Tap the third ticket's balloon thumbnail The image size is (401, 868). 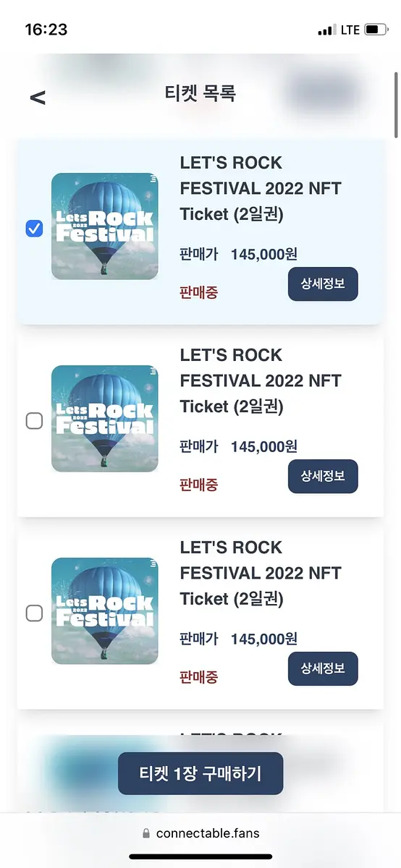105,611
